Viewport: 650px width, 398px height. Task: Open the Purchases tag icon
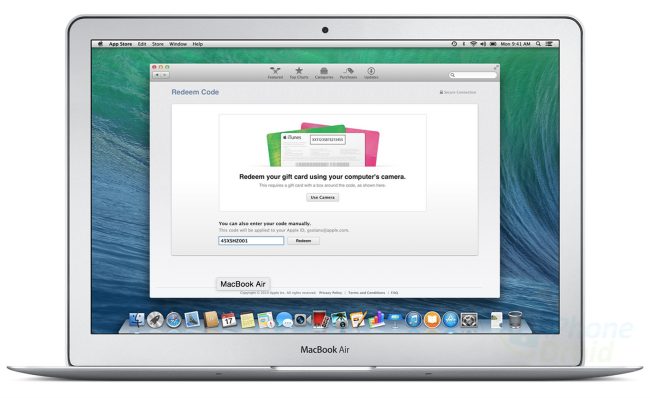348,73
